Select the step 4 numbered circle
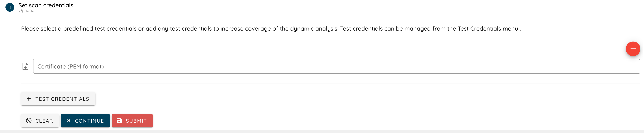 click(x=10, y=7)
